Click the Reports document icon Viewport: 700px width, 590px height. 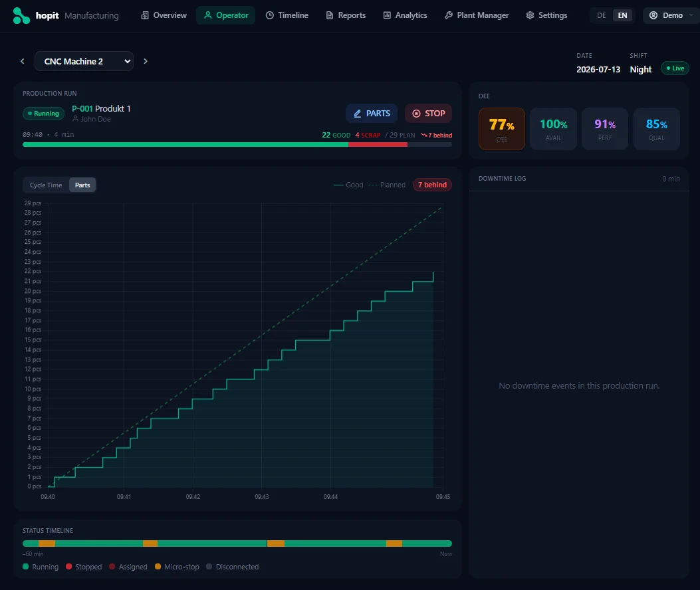click(330, 15)
